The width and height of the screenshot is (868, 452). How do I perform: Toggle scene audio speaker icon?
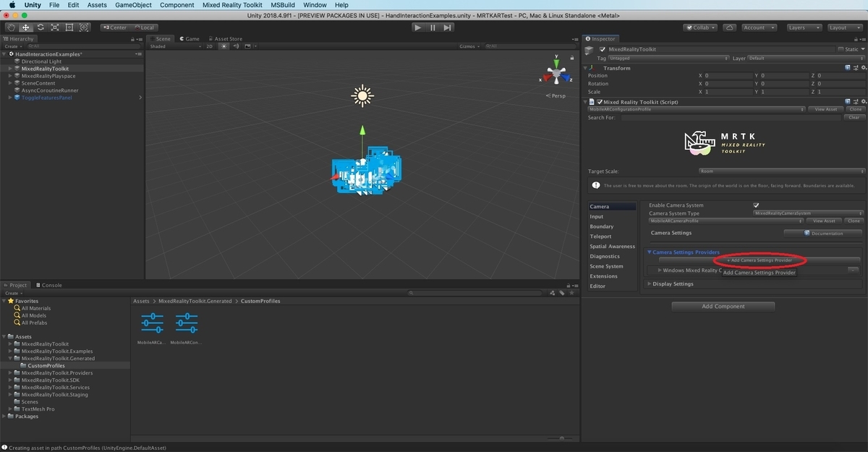(x=236, y=46)
